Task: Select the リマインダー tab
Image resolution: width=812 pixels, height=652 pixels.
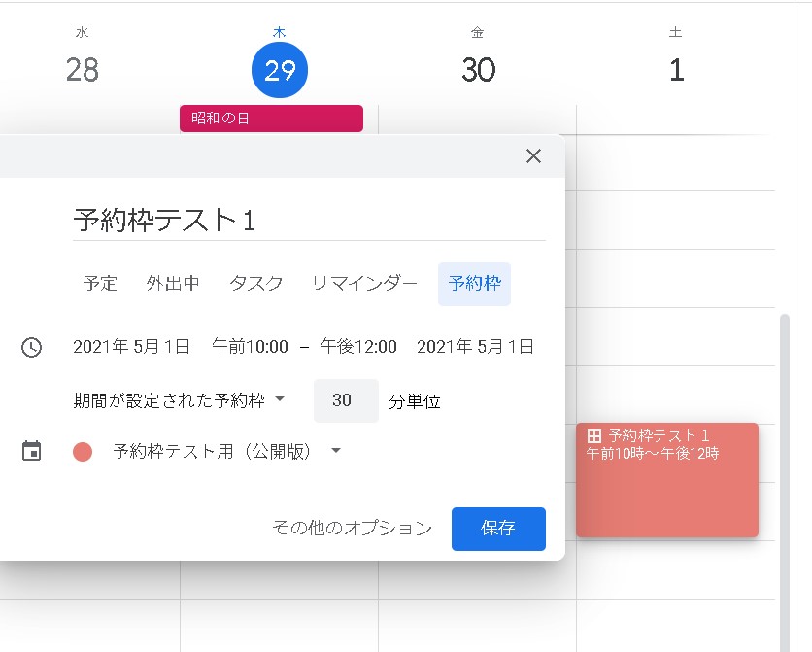Action: point(364,284)
